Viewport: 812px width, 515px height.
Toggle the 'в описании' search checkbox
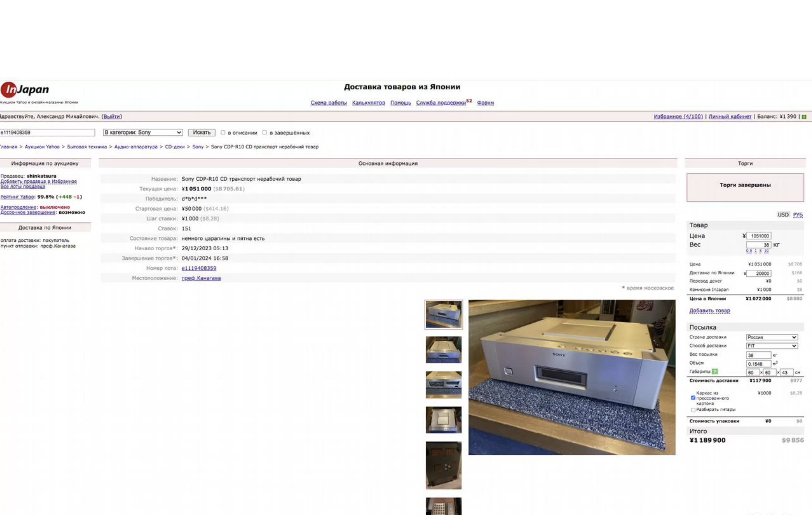223,133
